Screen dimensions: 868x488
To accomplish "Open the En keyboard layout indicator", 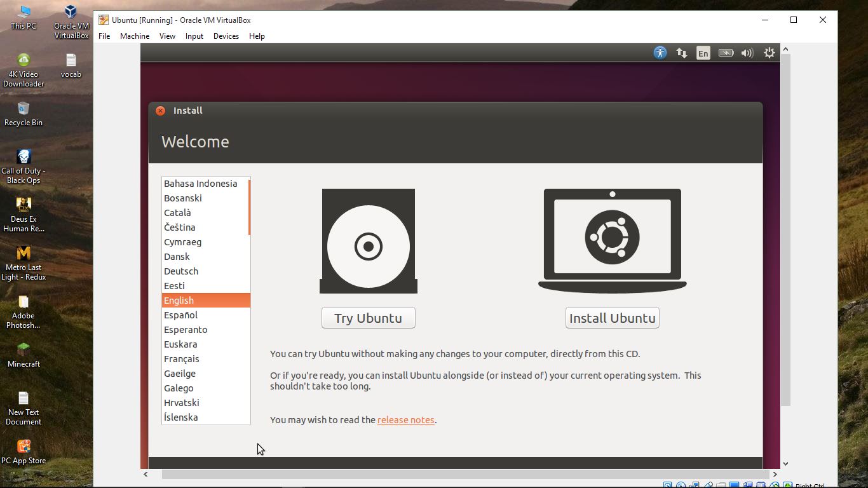I will (x=703, y=53).
